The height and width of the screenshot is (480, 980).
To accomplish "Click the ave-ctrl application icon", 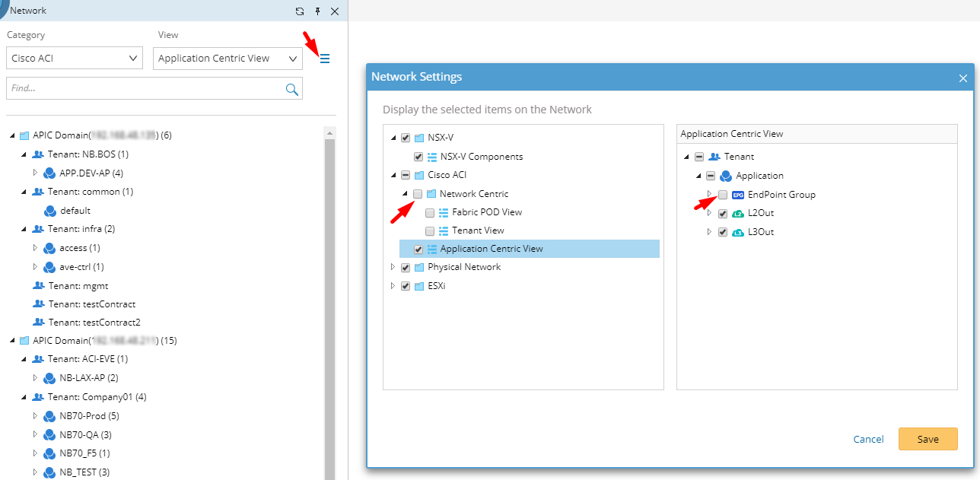I will click(50, 266).
